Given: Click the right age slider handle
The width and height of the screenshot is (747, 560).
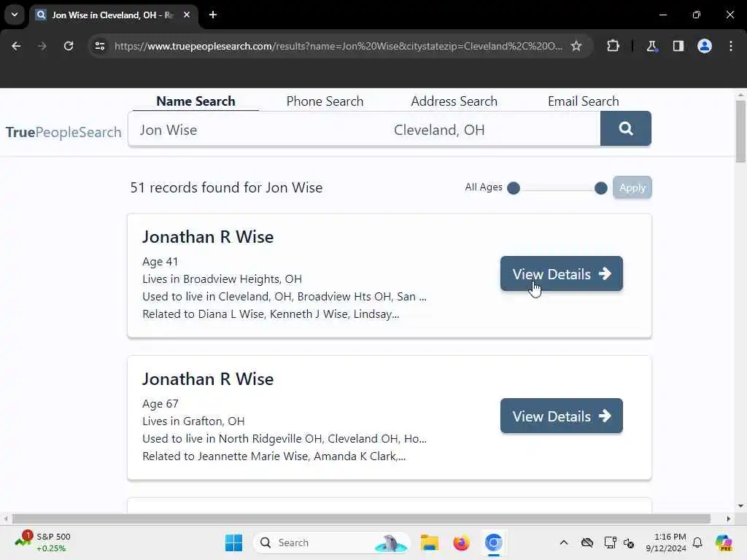Looking at the screenshot, I should coord(601,188).
